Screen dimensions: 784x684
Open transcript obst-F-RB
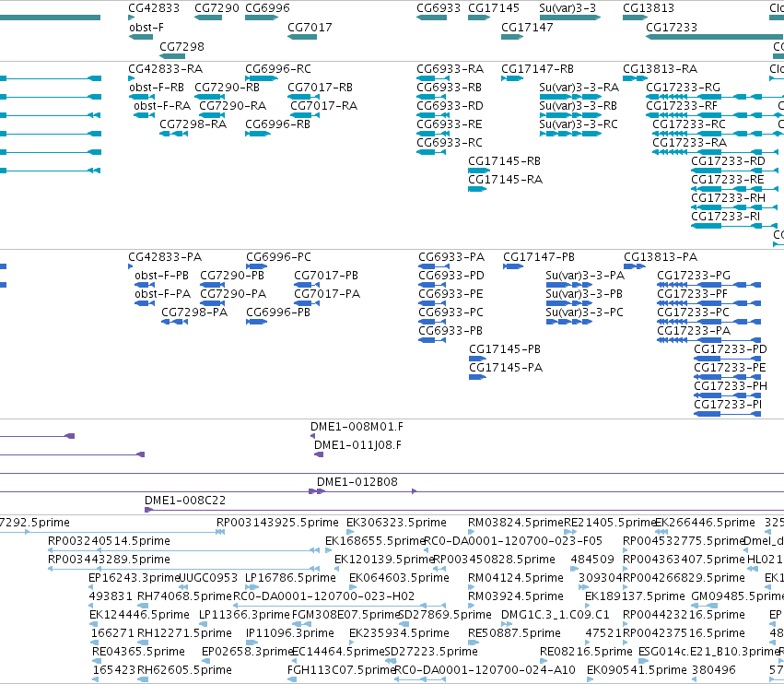[x=157, y=88]
